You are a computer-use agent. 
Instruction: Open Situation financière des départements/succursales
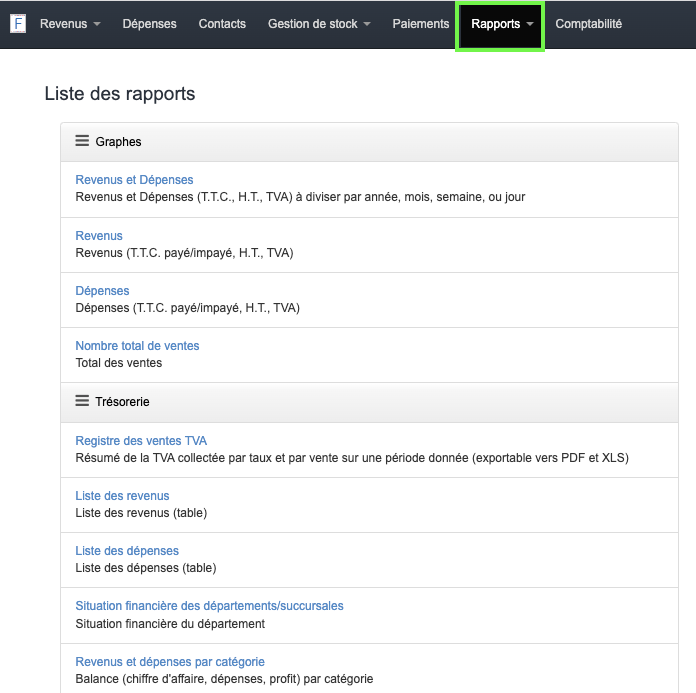pos(209,606)
